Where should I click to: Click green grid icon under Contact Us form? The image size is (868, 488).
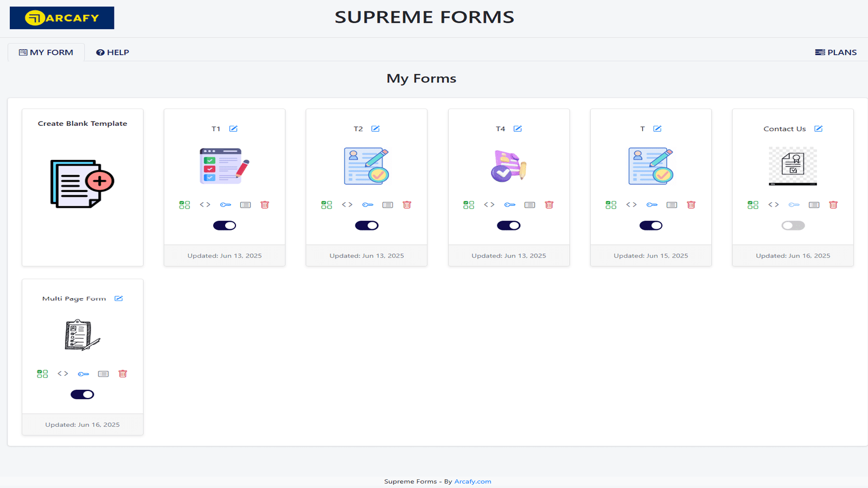click(753, 204)
